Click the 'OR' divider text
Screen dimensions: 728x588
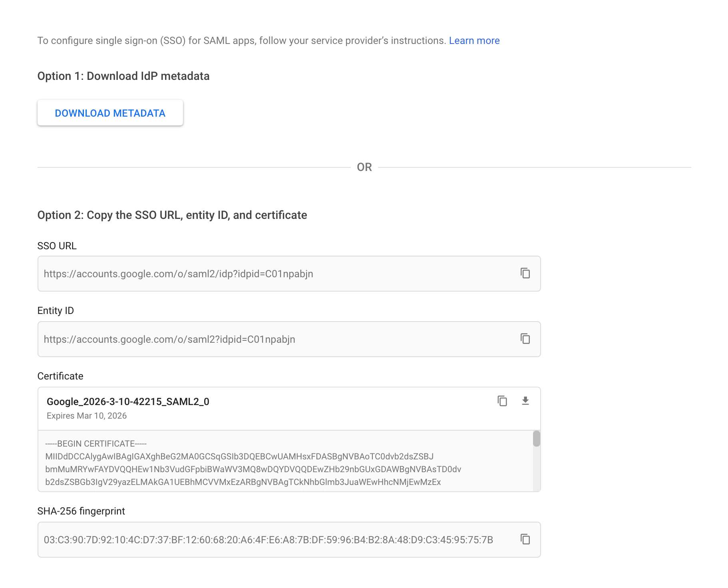[x=364, y=167]
